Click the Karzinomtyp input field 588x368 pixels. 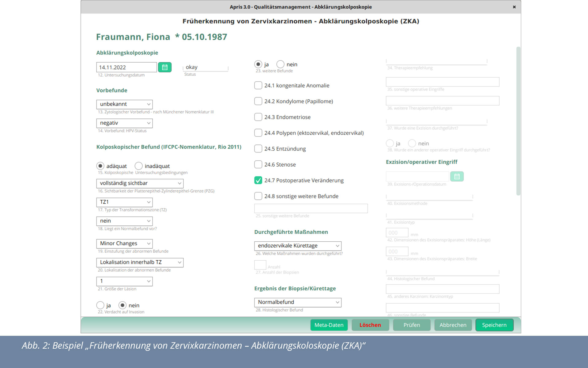pyautogui.click(x=443, y=289)
